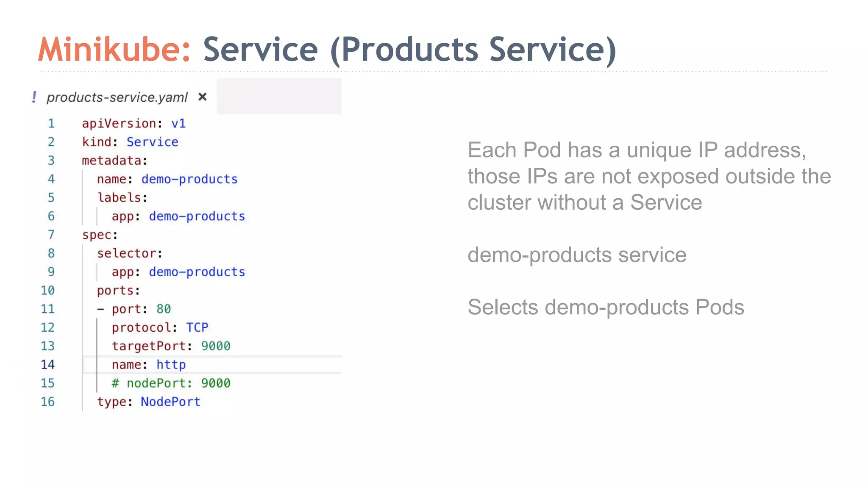
Task: Click the ports key on line 10
Action: click(x=115, y=291)
